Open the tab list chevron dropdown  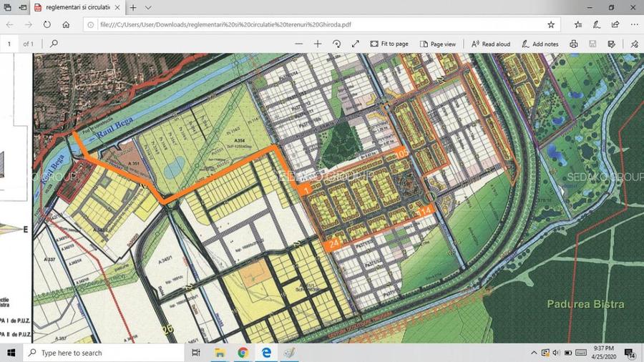pyautogui.click(x=148, y=7)
